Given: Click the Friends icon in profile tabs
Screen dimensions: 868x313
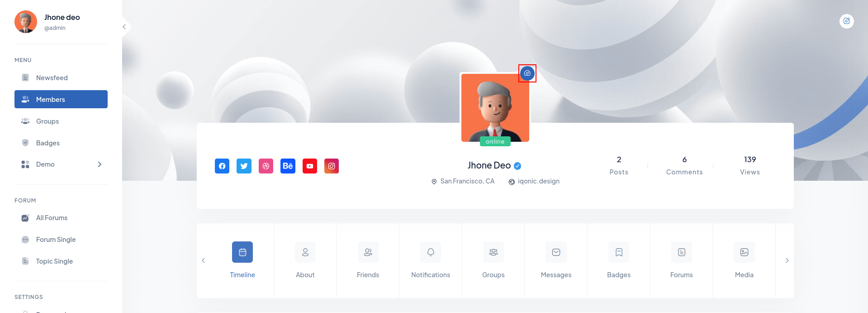Looking at the screenshot, I should (368, 252).
